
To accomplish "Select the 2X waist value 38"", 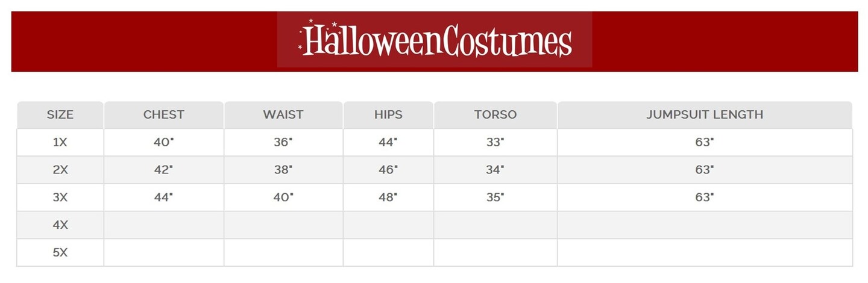I will click(283, 170).
